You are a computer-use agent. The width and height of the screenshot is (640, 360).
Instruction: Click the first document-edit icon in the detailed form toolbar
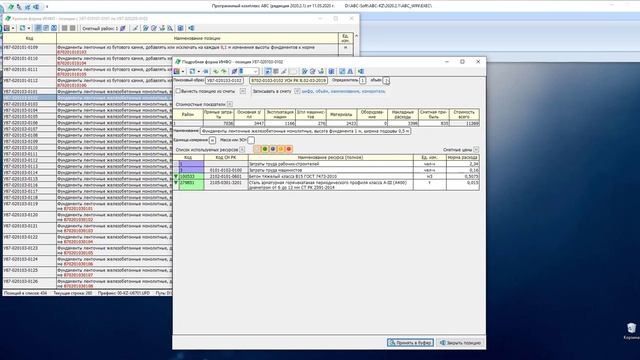(304, 71)
